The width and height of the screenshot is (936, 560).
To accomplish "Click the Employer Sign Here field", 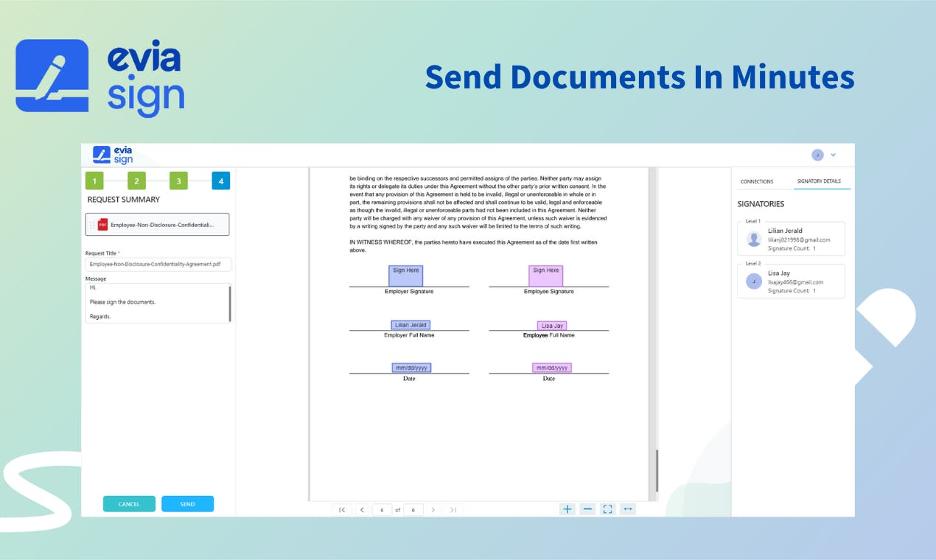I will 406,276.
